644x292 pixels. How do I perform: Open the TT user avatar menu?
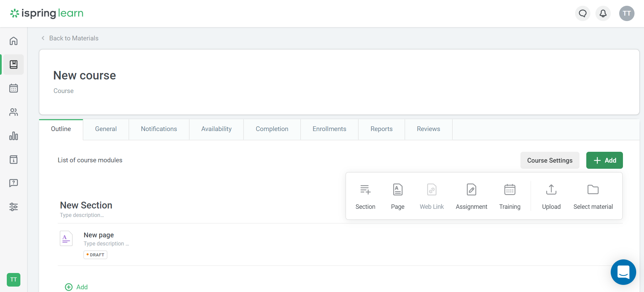[x=627, y=14]
